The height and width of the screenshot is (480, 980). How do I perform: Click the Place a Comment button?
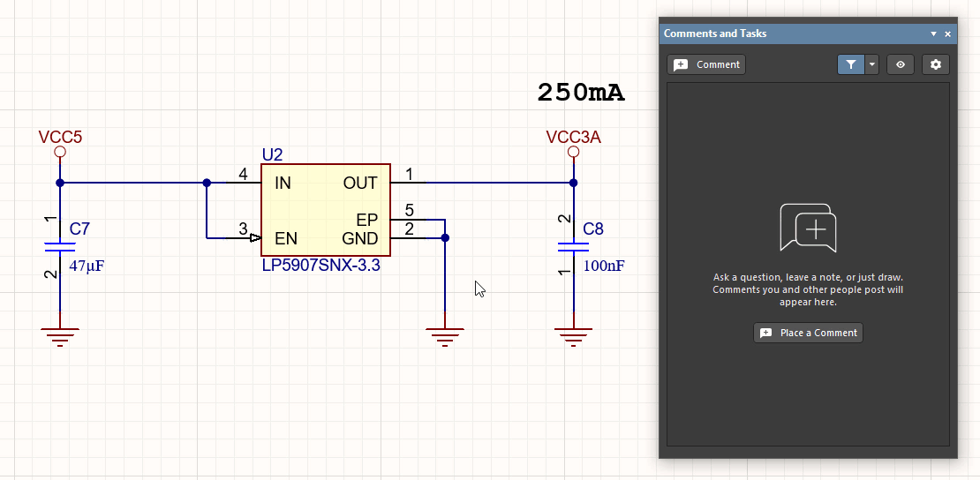[x=808, y=333]
